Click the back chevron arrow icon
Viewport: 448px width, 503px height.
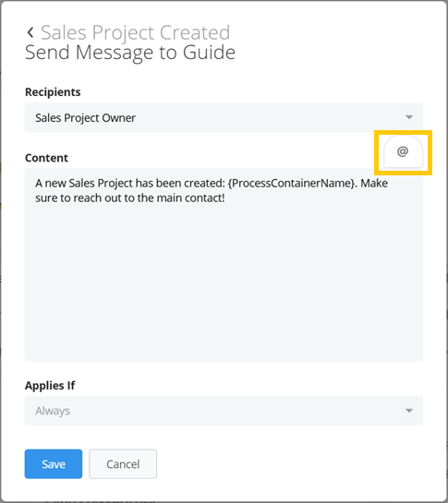pyautogui.click(x=30, y=32)
